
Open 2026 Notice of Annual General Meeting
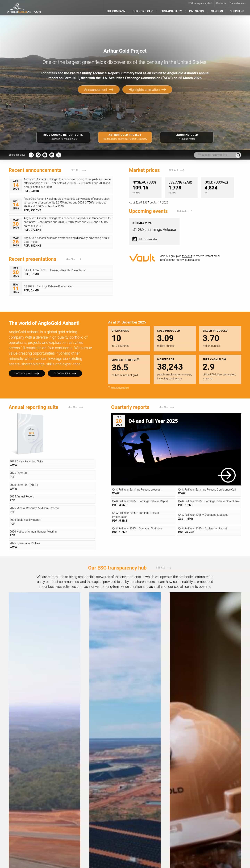[x=52, y=533]
